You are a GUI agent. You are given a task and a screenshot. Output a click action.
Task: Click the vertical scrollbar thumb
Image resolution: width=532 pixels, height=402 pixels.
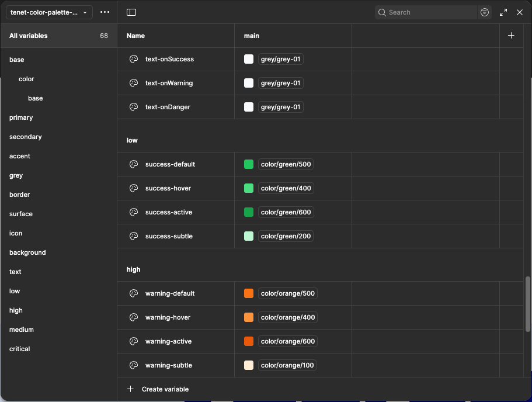[x=527, y=304]
